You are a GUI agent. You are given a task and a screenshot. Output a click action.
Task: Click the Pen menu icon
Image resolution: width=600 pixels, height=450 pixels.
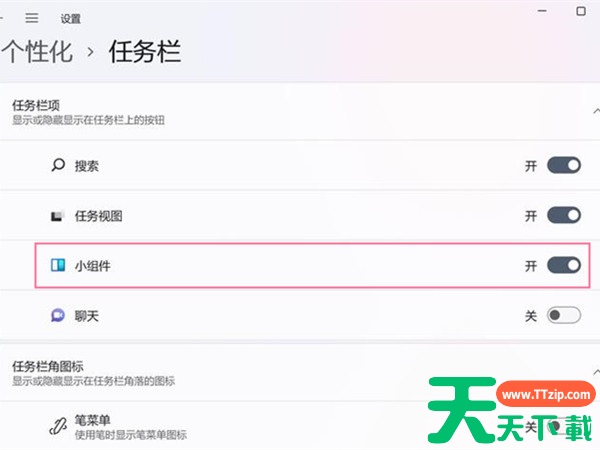(58, 426)
